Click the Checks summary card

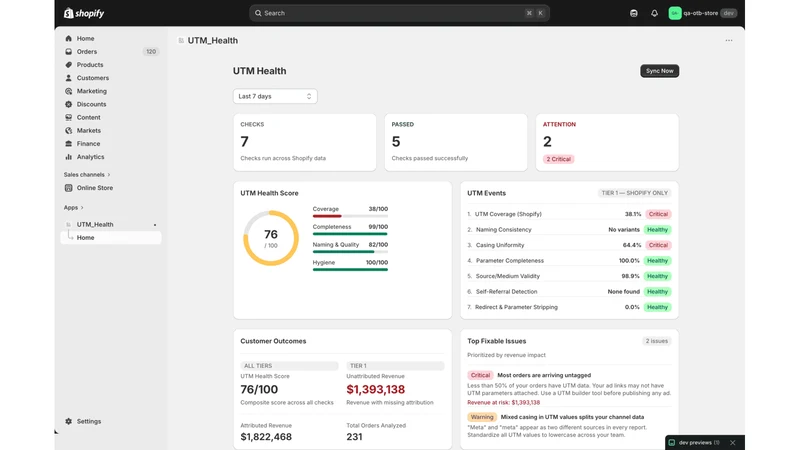(305, 142)
